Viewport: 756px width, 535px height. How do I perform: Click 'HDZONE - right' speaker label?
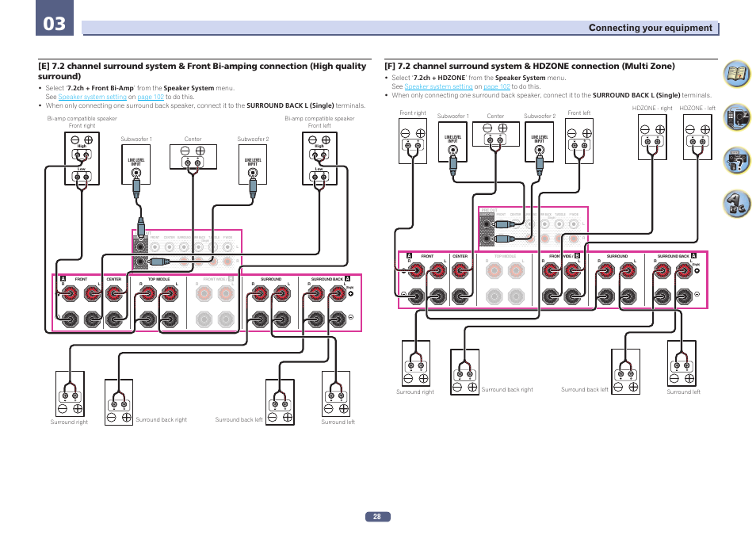pos(652,109)
